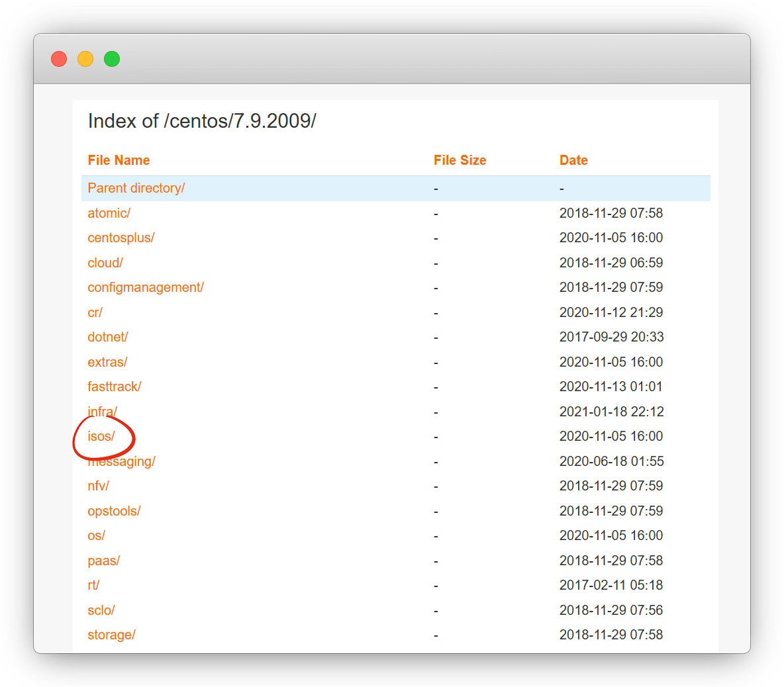Go to Parent directory/
The width and height of the screenshot is (784, 687).
[x=136, y=188]
